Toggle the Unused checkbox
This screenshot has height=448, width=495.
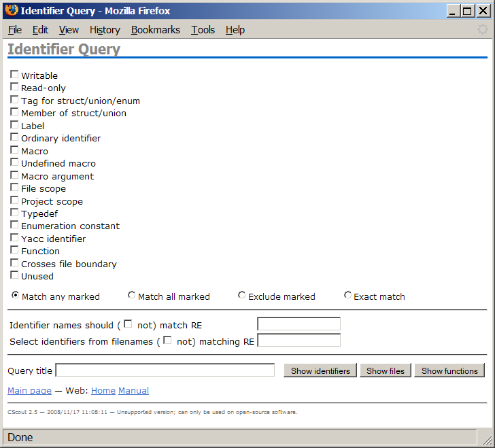14,275
